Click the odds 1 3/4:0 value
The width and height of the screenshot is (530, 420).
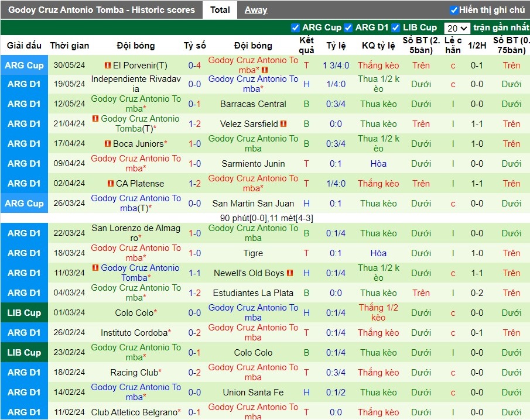coord(336,65)
